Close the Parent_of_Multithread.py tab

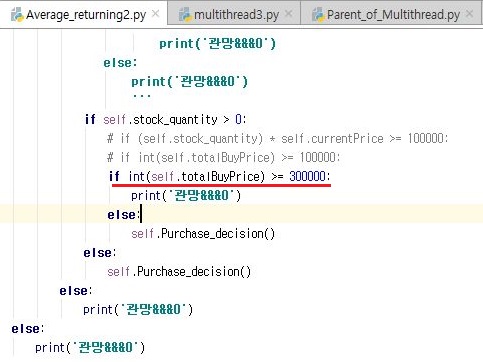[469, 14]
